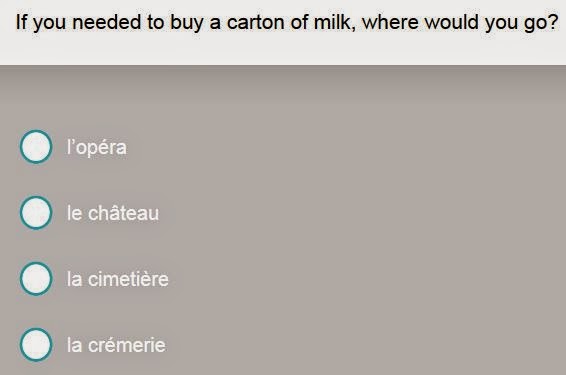Click the la crémerie answer label text
Image resolution: width=566 pixels, height=375 pixels.
116,345
